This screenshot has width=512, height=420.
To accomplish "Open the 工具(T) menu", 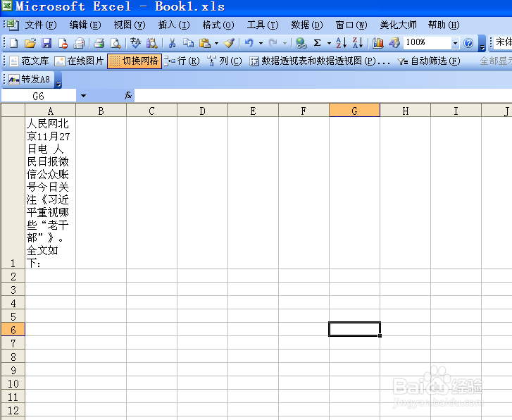I will (263, 25).
